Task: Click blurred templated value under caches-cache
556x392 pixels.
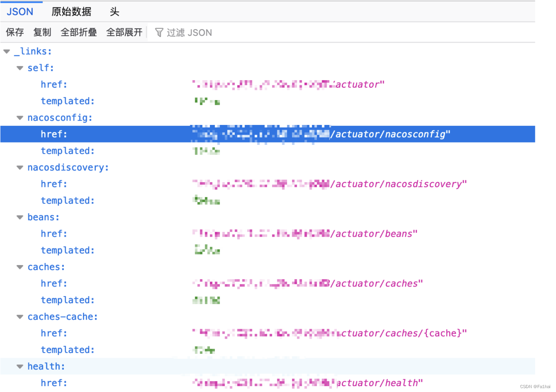Action: (204, 350)
